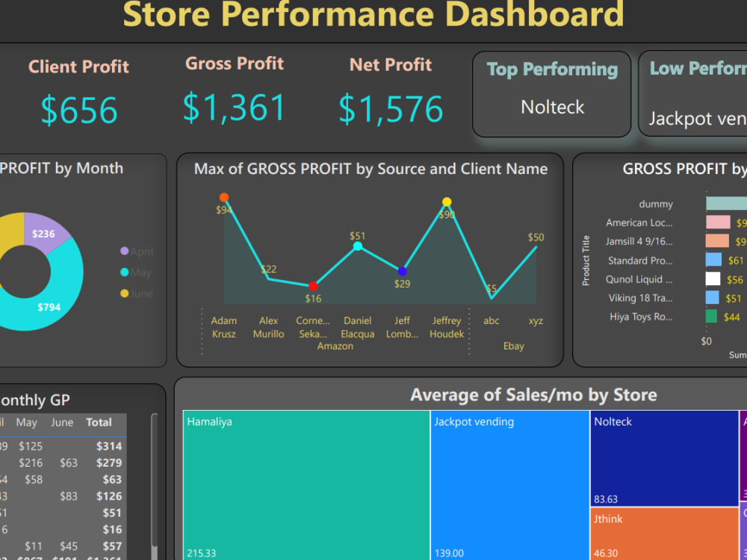Select the cyan $51 marker above Daniel Elacqua
747x560 pixels.
(358, 246)
